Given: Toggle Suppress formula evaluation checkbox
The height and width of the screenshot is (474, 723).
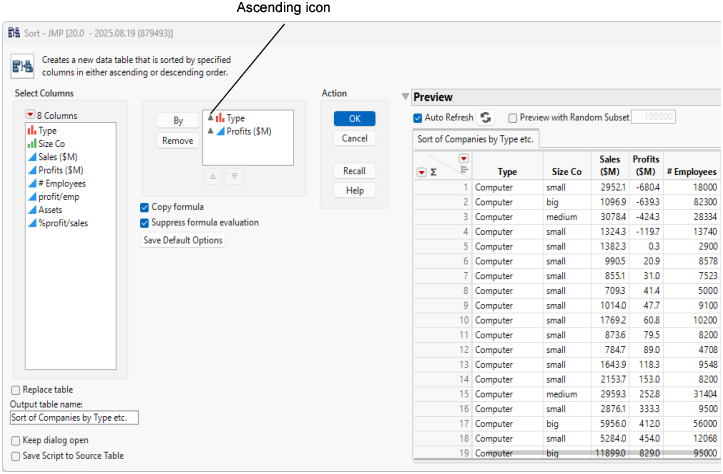Looking at the screenshot, I should (x=145, y=223).
